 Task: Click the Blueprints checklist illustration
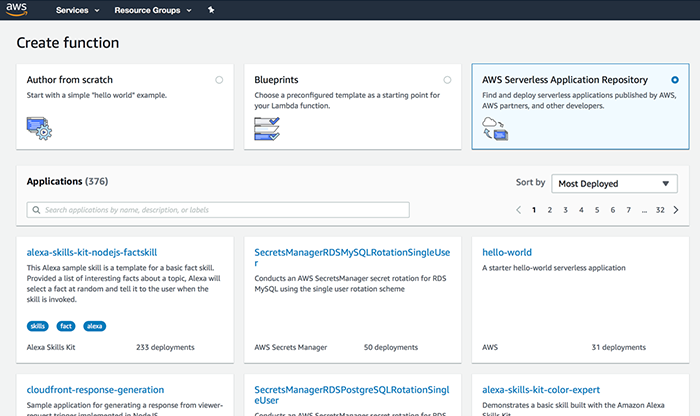pos(267,129)
